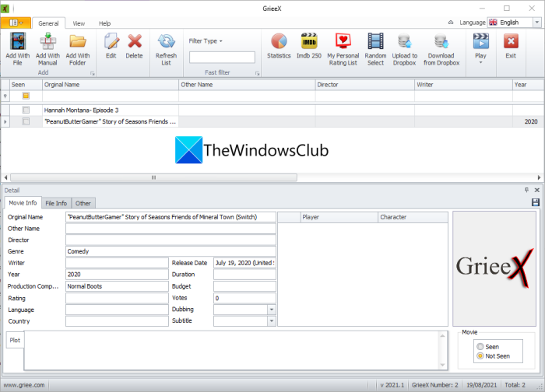545x392 pixels.
Task: Open the Add group dialog launcher
Action: tap(93, 73)
